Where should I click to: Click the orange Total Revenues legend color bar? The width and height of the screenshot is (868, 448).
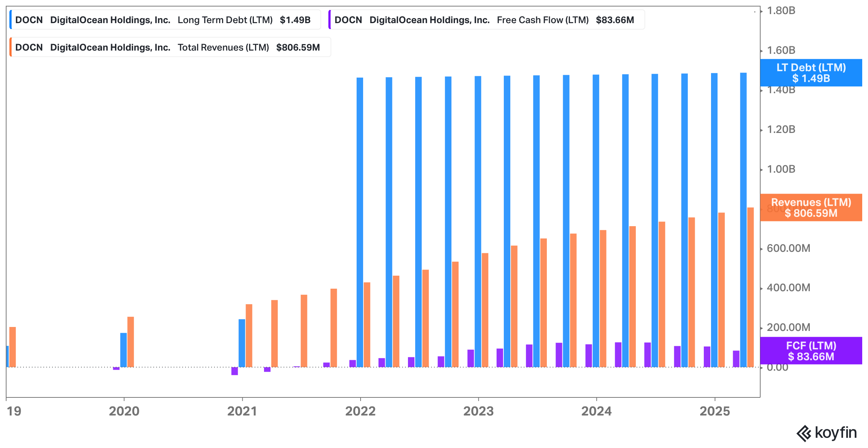[10, 47]
